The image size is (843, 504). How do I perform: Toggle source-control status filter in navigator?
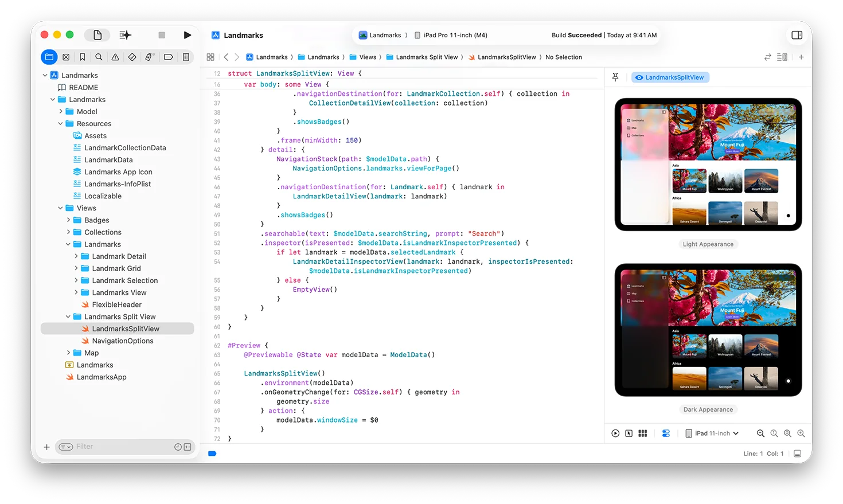(187, 447)
